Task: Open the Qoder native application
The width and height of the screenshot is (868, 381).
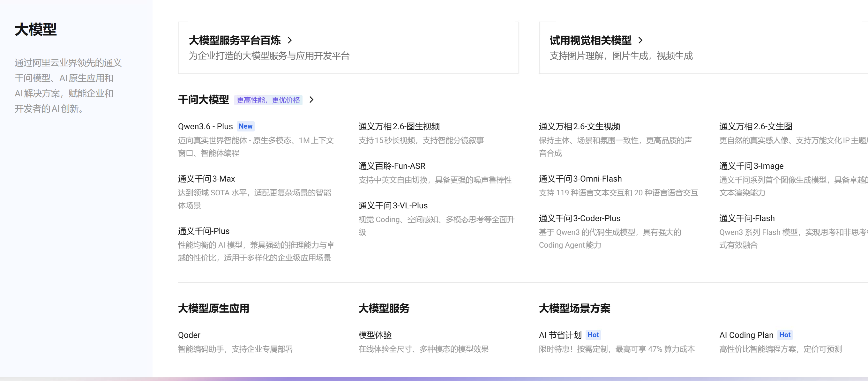Action: [189, 335]
